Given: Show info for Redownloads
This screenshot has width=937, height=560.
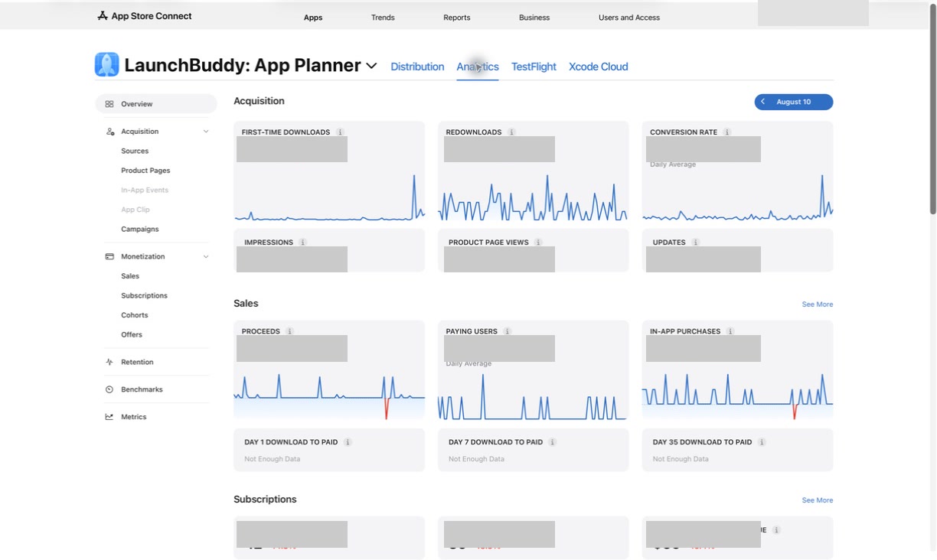Looking at the screenshot, I should point(512,132).
